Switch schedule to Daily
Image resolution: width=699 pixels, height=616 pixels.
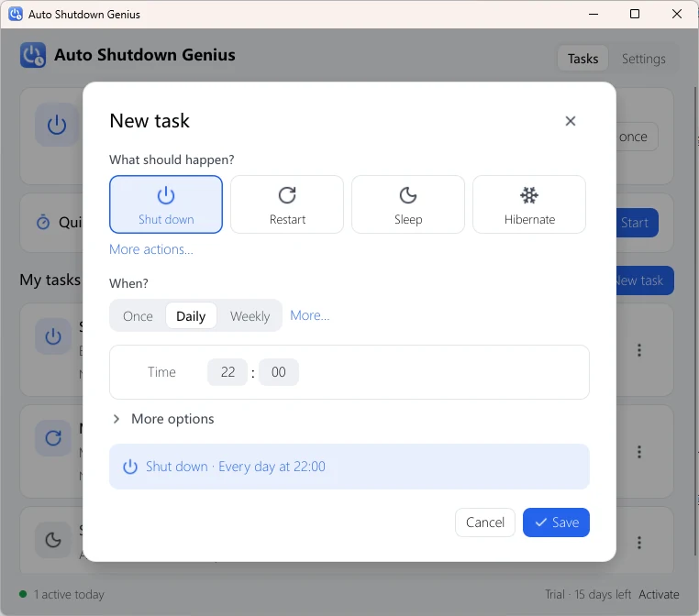click(x=191, y=316)
